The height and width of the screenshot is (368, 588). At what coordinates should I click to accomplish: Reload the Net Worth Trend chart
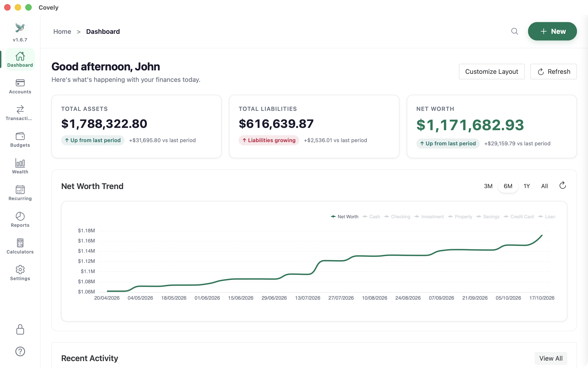[x=563, y=186]
